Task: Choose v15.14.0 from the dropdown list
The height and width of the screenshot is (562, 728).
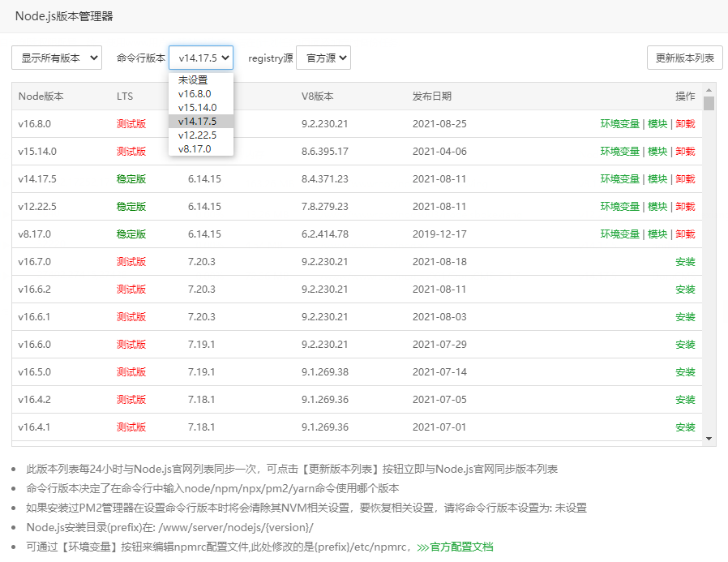Action: [x=201, y=108]
